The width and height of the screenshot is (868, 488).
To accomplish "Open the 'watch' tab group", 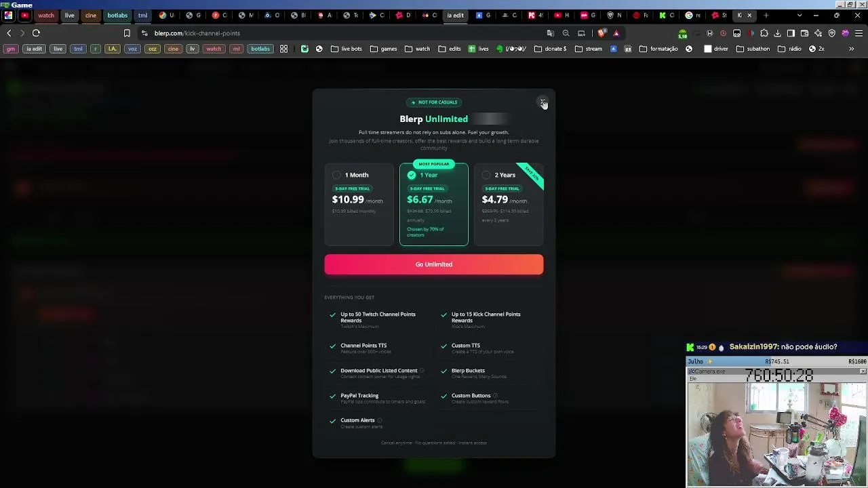I will 46,15.
